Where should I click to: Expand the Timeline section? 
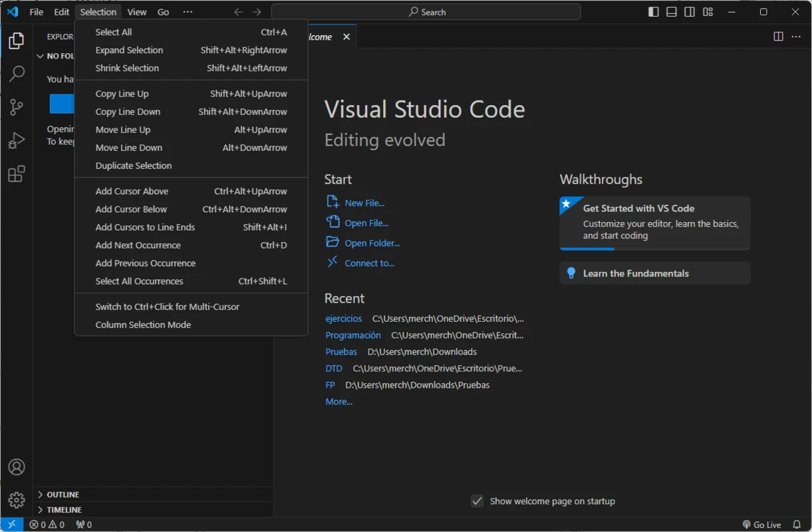click(64, 510)
